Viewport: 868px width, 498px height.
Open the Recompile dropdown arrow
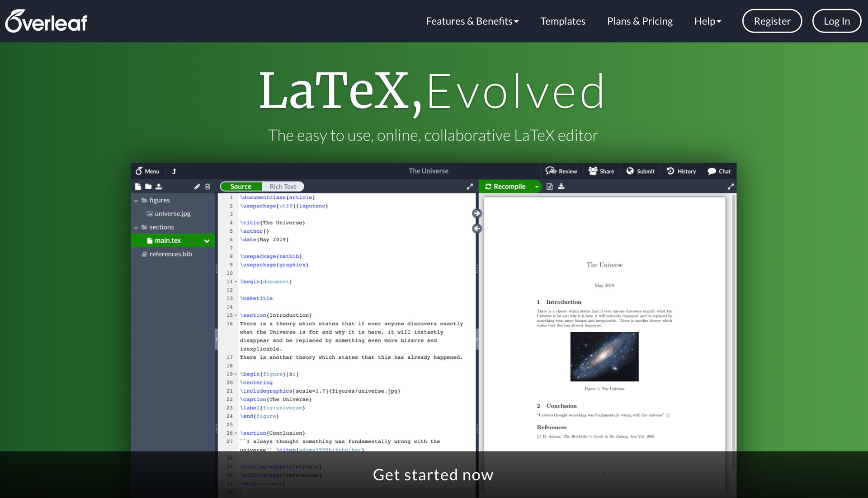point(537,187)
